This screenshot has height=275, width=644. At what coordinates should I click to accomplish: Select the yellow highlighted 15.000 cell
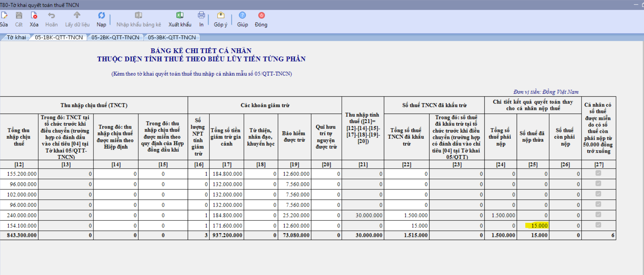pos(537,226)
